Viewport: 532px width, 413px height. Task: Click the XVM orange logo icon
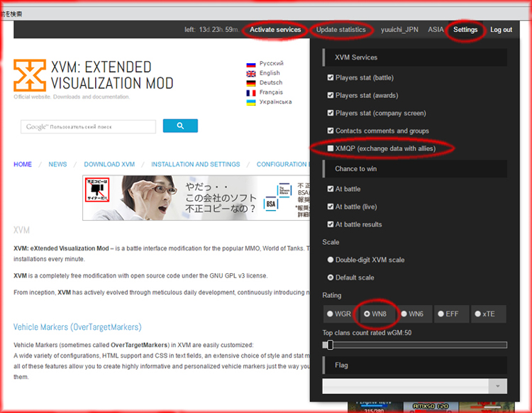pos(30,75)
